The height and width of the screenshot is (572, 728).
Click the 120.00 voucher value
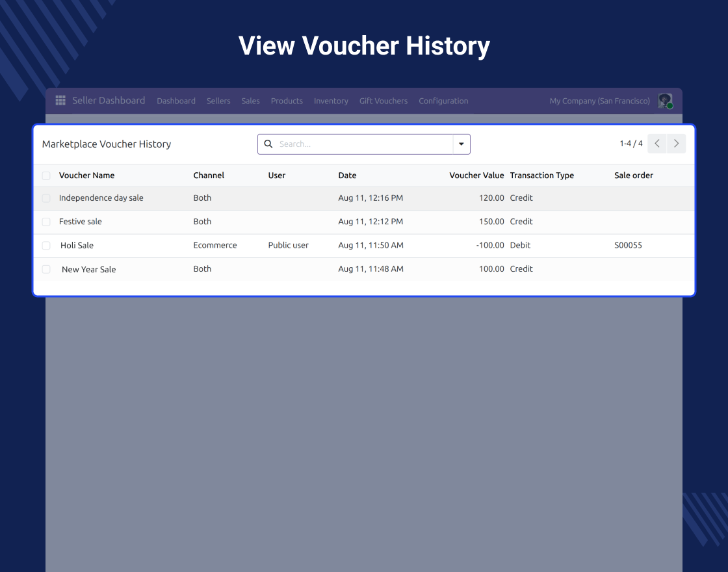[x=491, y=198]
